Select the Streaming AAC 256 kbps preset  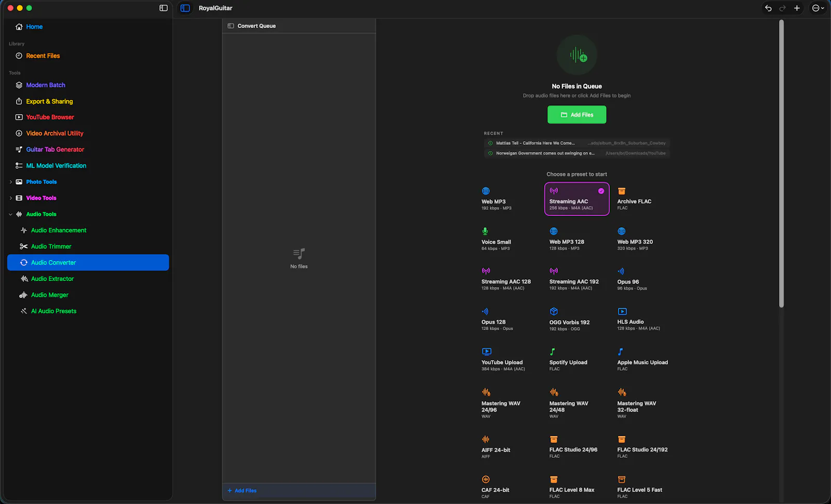coord(577,198)
